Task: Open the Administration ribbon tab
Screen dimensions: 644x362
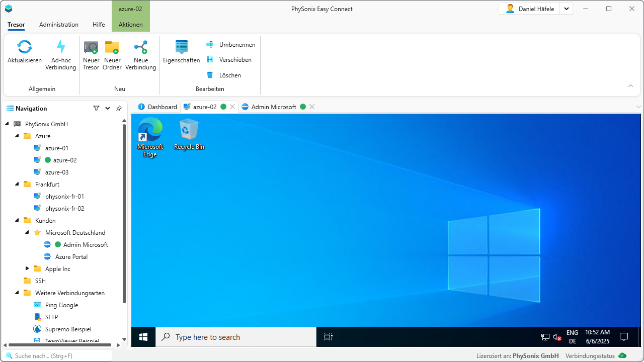Action: (x=59, y=25)
